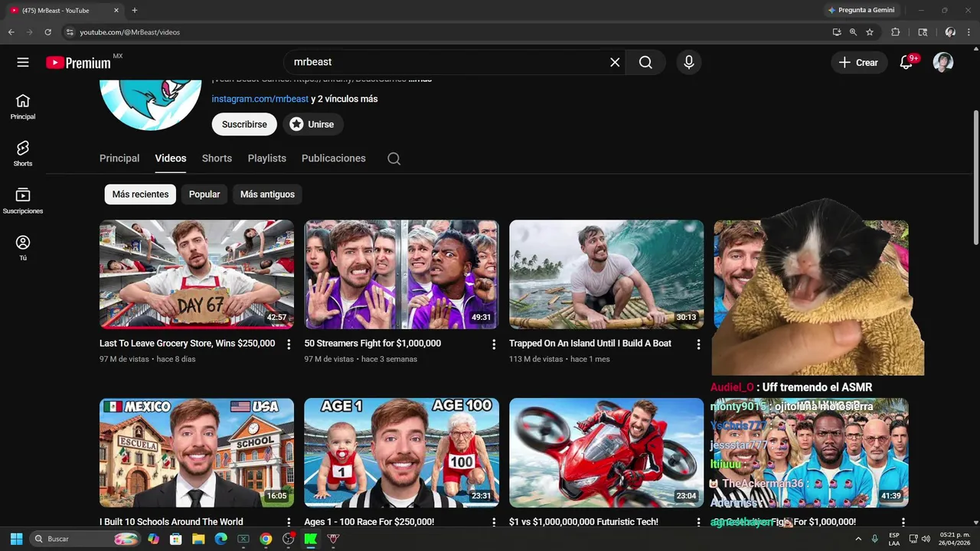
Task: Open the YouTube hamburger guide menu
Action: tap(23, 63)
